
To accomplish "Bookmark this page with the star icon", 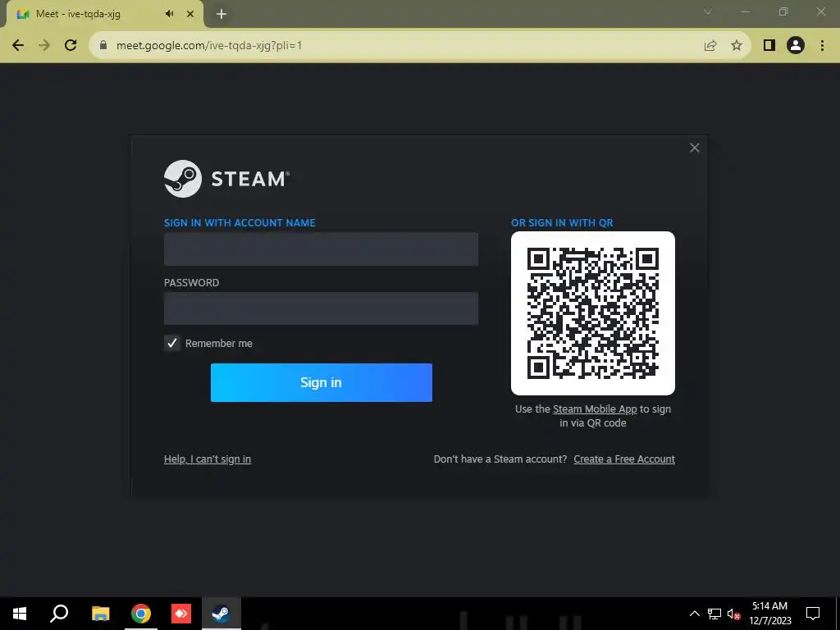I will point(737,46).
